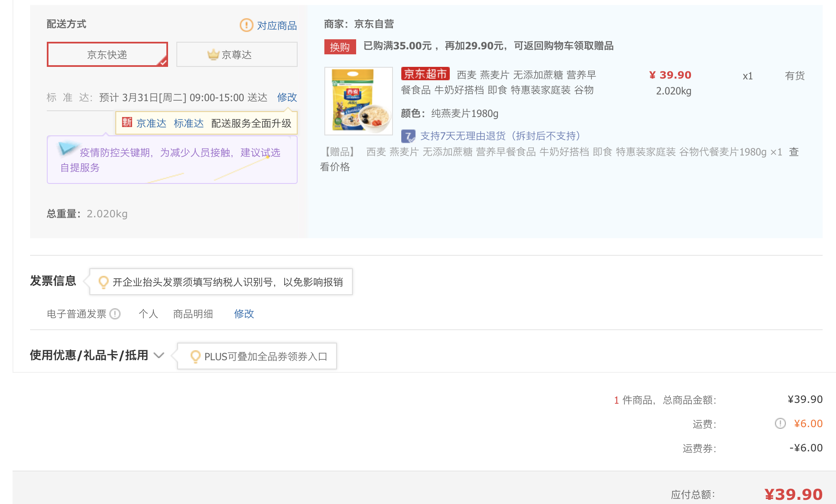Image resolution: width=836 pixels, height=504 pixels.
Task: Click the 7-day return shield icon
Action: tap(408, 136)
